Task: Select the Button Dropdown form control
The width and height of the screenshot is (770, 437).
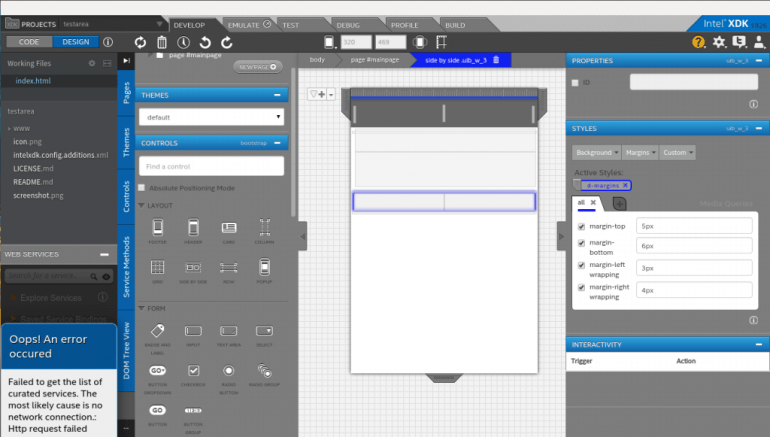Action: coord(158,379)
